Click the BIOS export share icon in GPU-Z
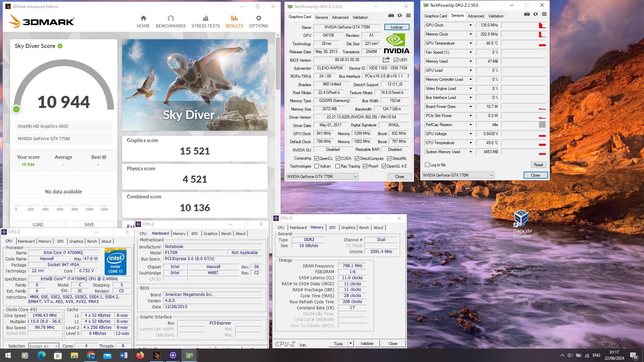 pos(386,60)
